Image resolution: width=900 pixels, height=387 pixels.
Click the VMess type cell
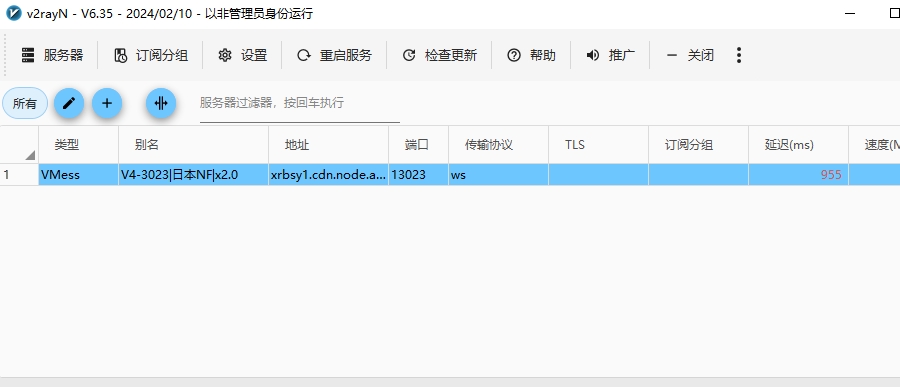79,175
